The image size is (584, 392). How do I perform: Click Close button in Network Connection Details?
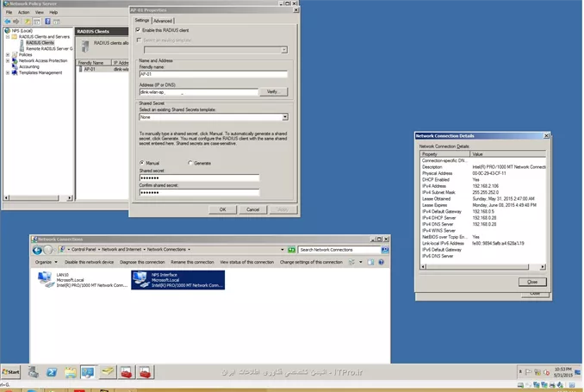532,282
